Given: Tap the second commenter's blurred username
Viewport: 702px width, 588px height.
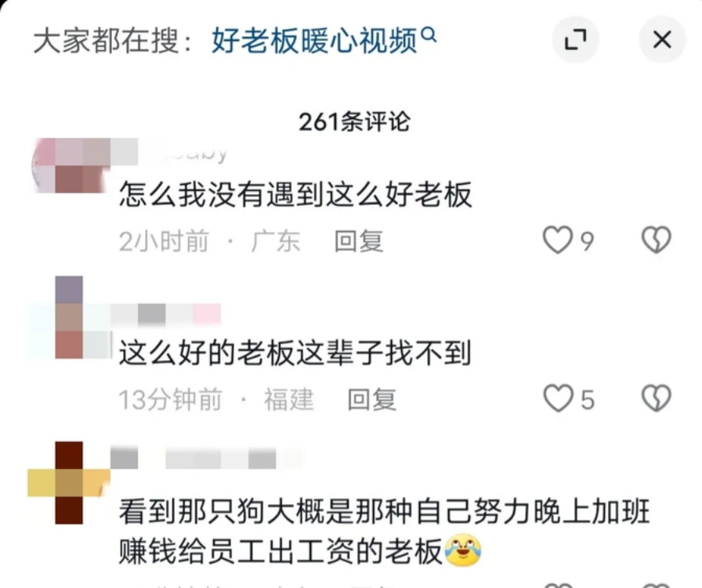Looking at the screenshot, I should 165,314.
